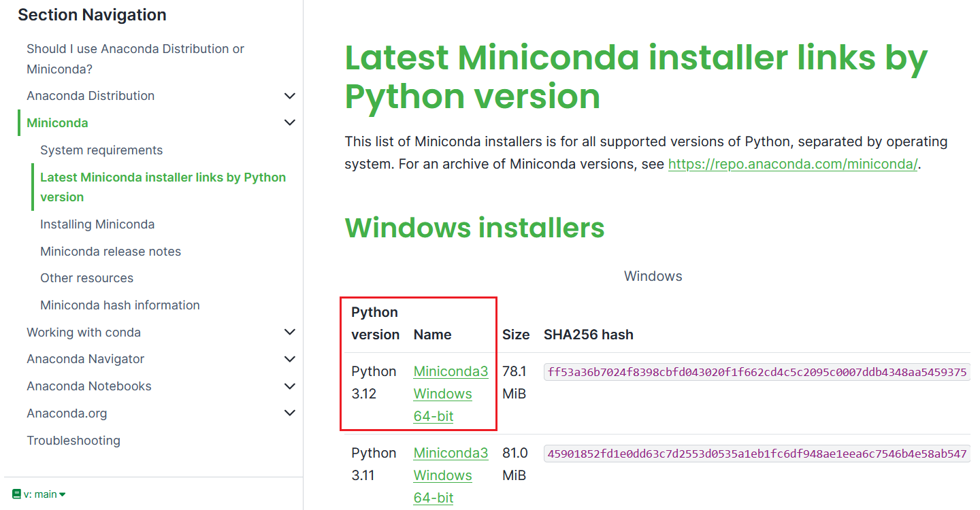Collapse the Miniconda section chevron
This screenshot has height=510, width=980.
tap(290, 123)
